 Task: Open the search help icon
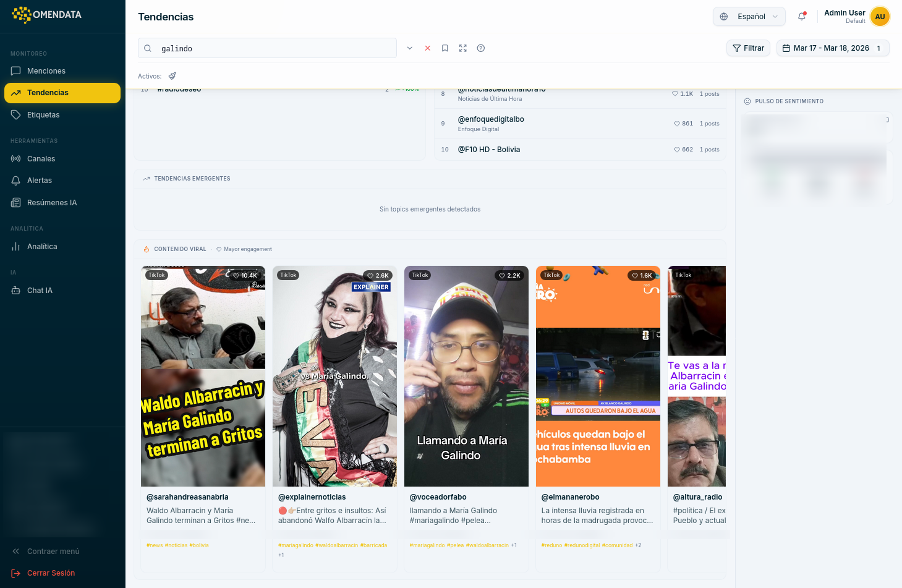coord(480,48)
